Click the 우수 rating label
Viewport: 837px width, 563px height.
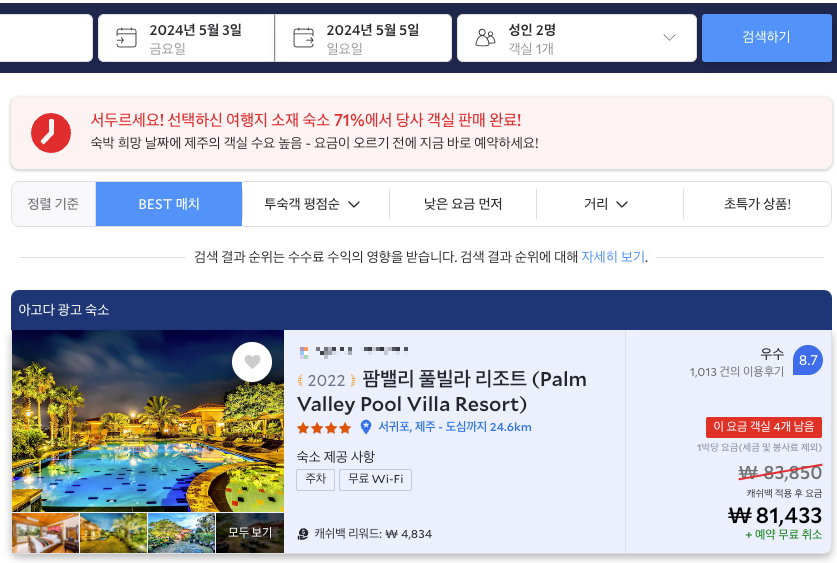(x=772, y=353)
